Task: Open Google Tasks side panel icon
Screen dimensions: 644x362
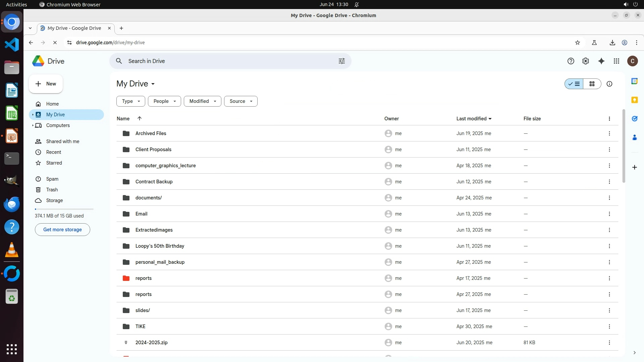Action: 634,119
